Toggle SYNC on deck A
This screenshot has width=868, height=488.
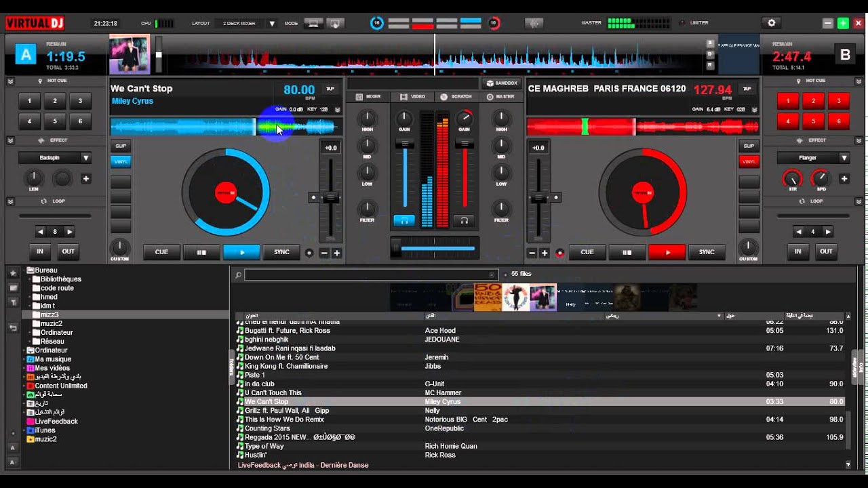(281, 252)
